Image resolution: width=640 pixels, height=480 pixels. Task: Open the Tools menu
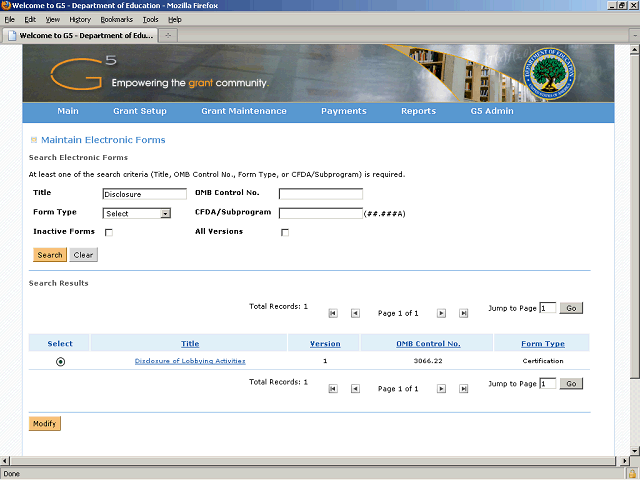151,20
